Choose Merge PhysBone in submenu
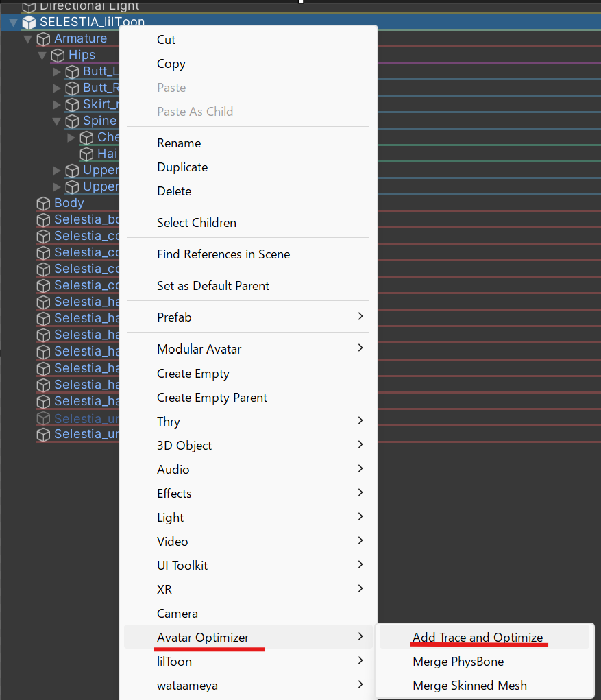 484,662
